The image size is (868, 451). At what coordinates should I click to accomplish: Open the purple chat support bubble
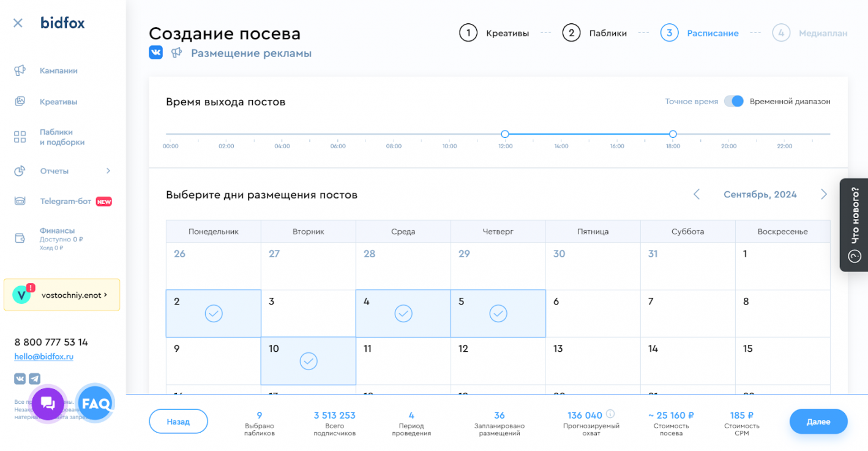(x=48, y=403)
